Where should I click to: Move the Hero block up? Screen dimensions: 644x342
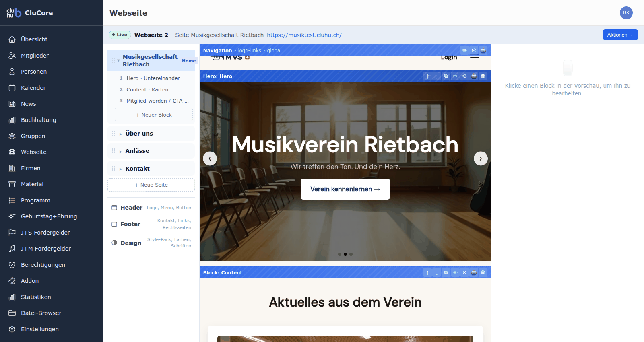427,76
